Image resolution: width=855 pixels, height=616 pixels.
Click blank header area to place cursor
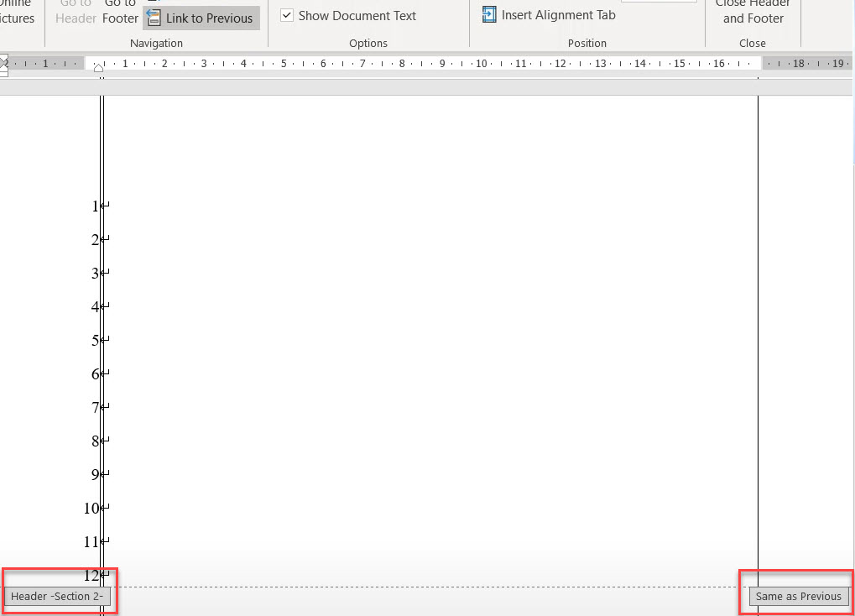(x=420, y=336)
